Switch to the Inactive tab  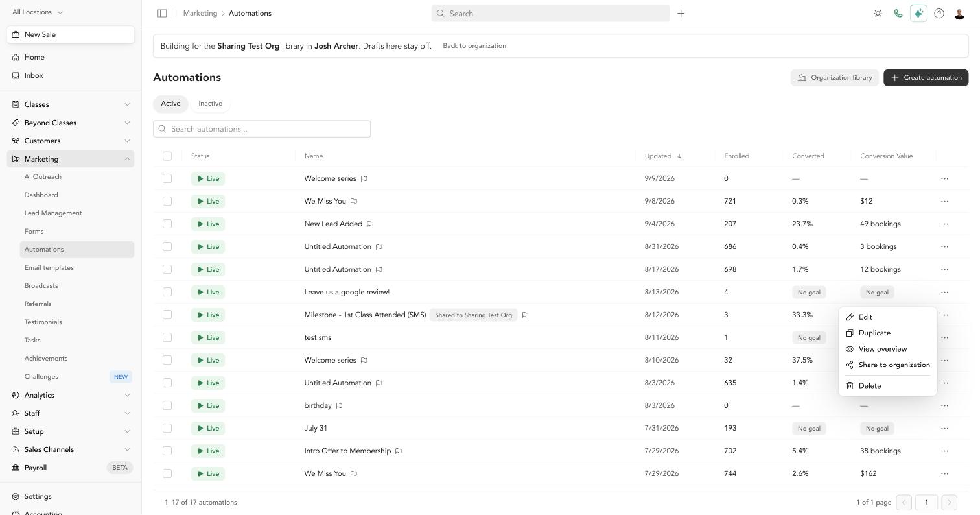tap(210, 104)
